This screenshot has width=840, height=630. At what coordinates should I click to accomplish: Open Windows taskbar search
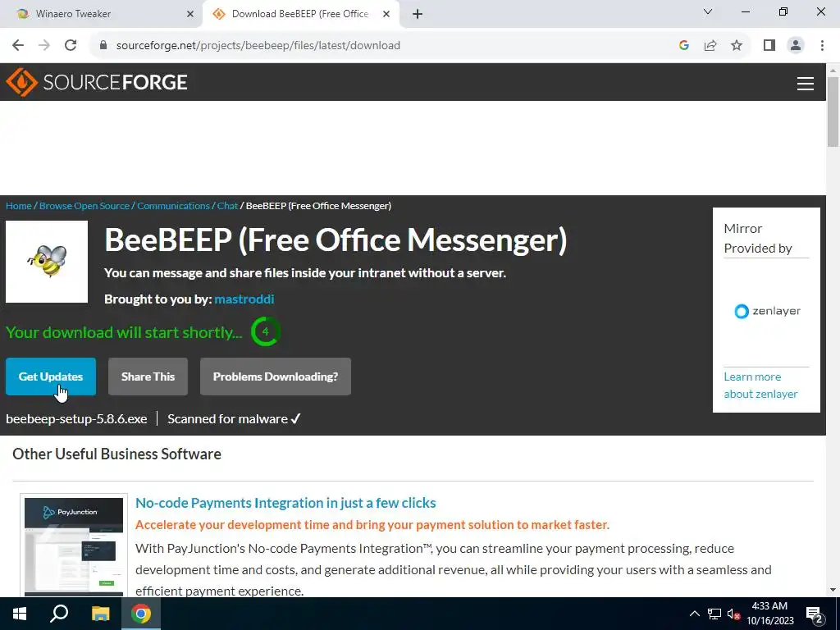coord(59,614)
